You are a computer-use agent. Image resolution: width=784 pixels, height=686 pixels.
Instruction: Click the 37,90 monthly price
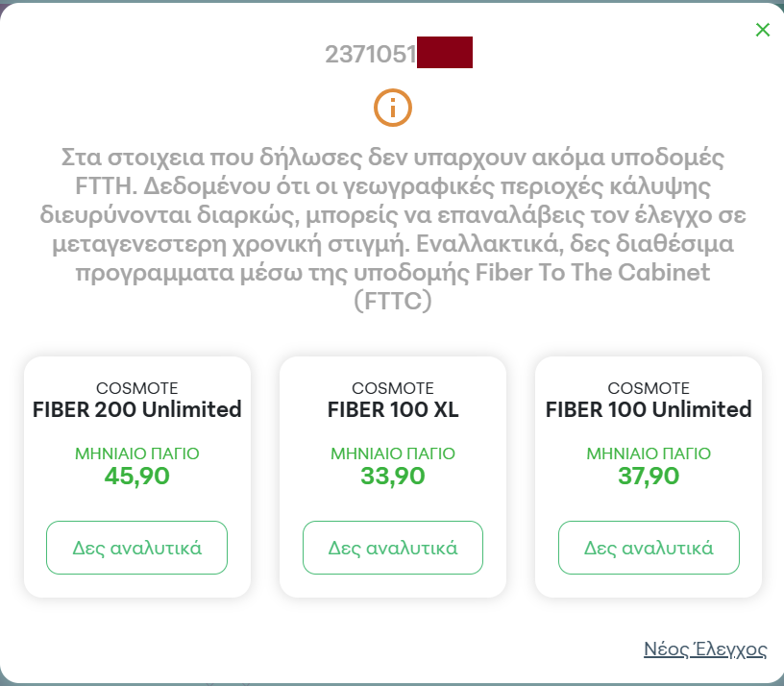pyautogui.click(x=649, y=476)
